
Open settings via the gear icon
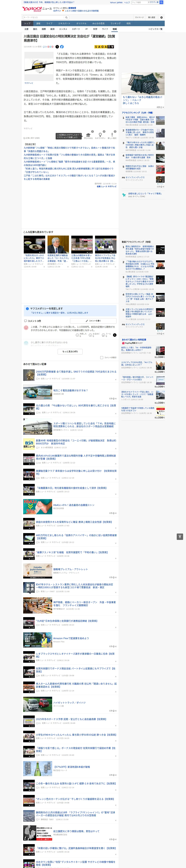161,18
